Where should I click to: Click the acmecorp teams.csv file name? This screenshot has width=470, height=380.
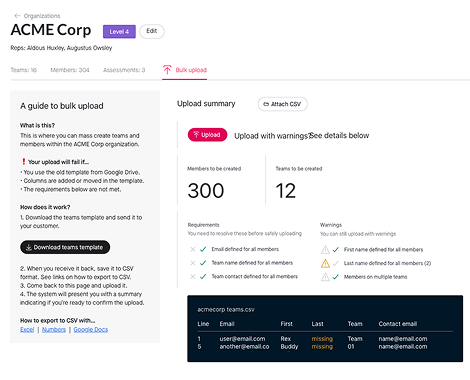(x=226, y=310)
